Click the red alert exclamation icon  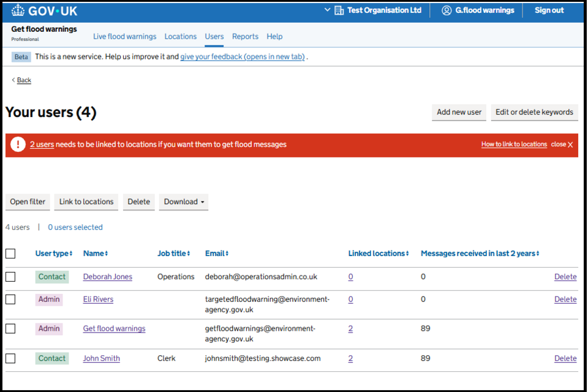[18, 145]
